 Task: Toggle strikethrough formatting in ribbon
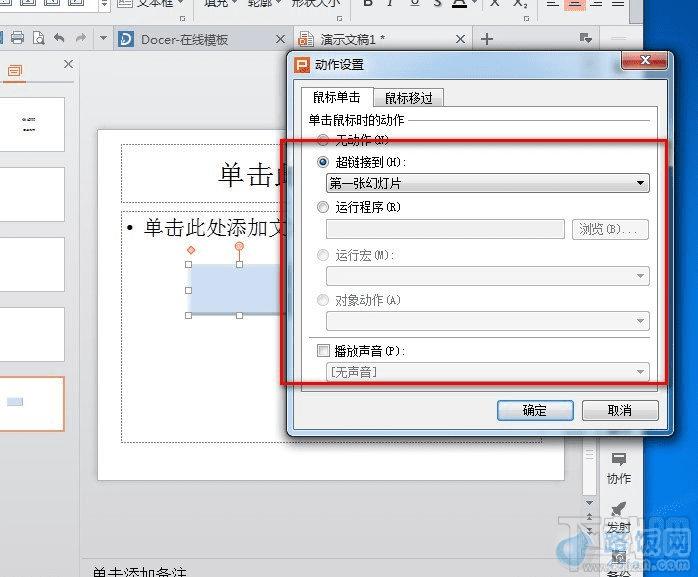[438, 4]
